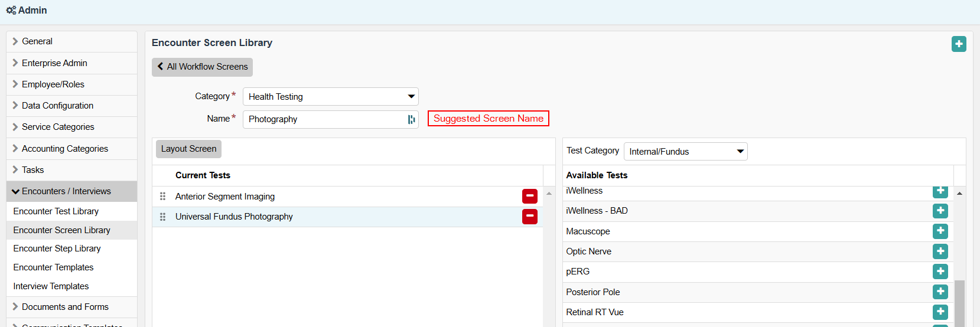980x327 pixels.
Task: Open Encounter Test Library menu item
Action: coord(56,211)
